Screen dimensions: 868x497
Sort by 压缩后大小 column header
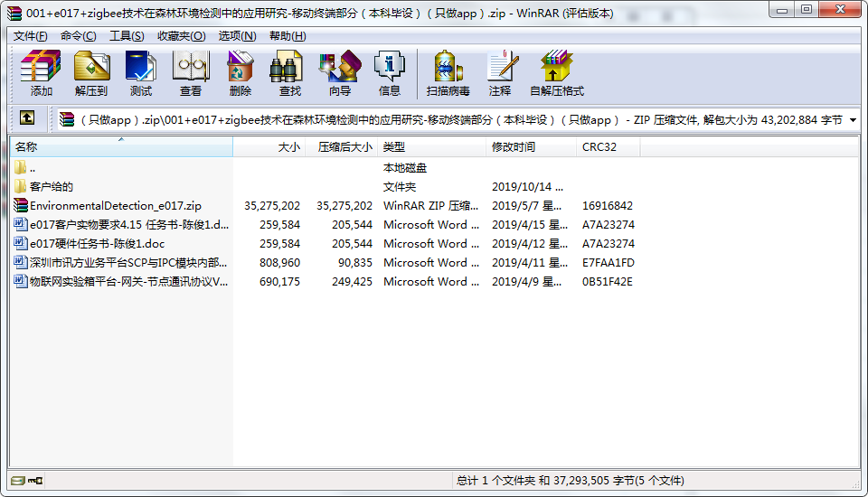(x=342, y=146)
